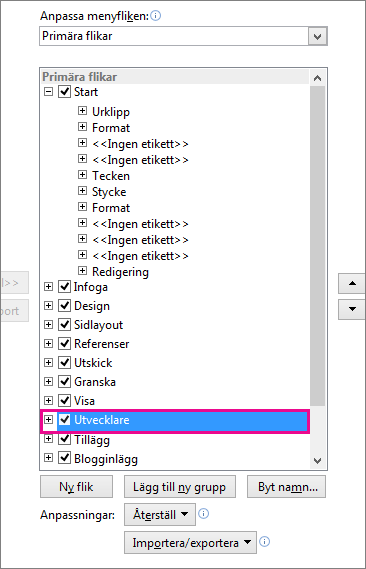Expand the Redigering group
This screenshot has height=569, width=366.
[82, 270]
